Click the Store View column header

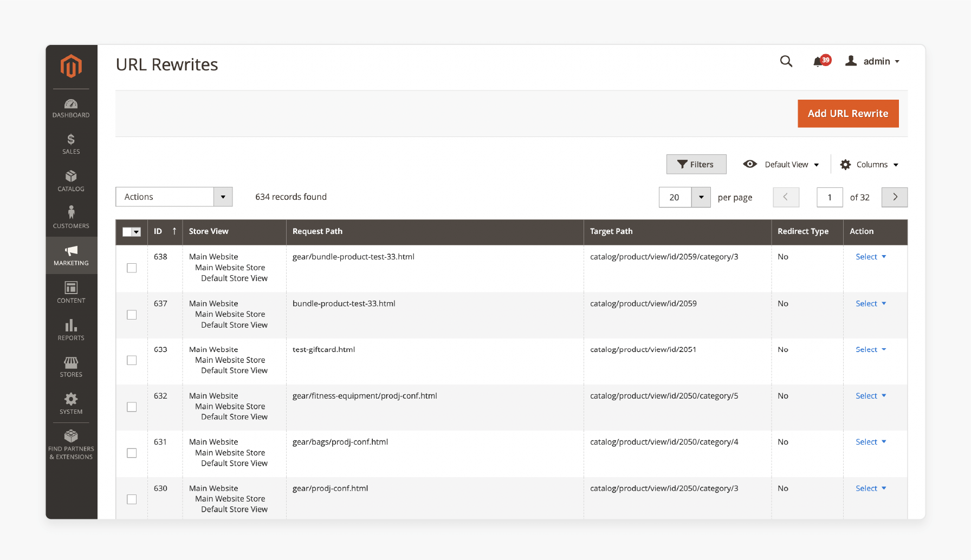(234, 231)
